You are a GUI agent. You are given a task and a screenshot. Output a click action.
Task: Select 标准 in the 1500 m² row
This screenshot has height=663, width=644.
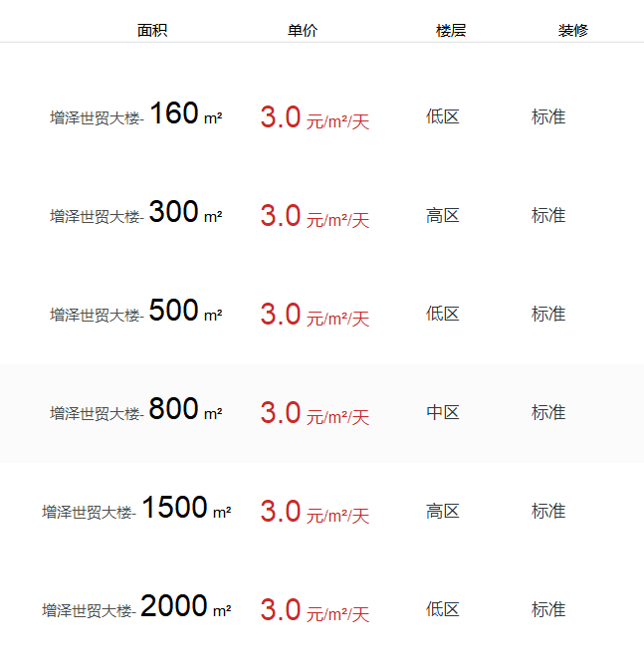548,511
